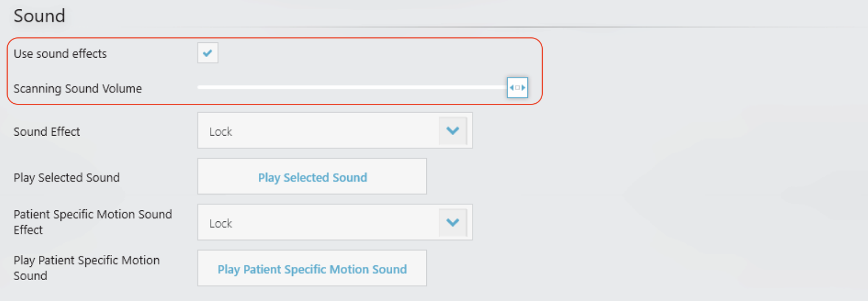The image size is (868, 301).
Task: Click the middle of the Scanning Sound Volume track
Action: [352, 87]
